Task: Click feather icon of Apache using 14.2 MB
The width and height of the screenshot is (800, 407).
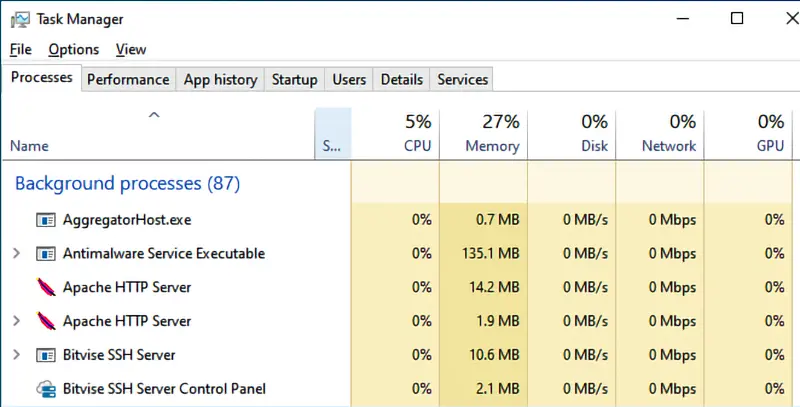Action: [46, 288]
